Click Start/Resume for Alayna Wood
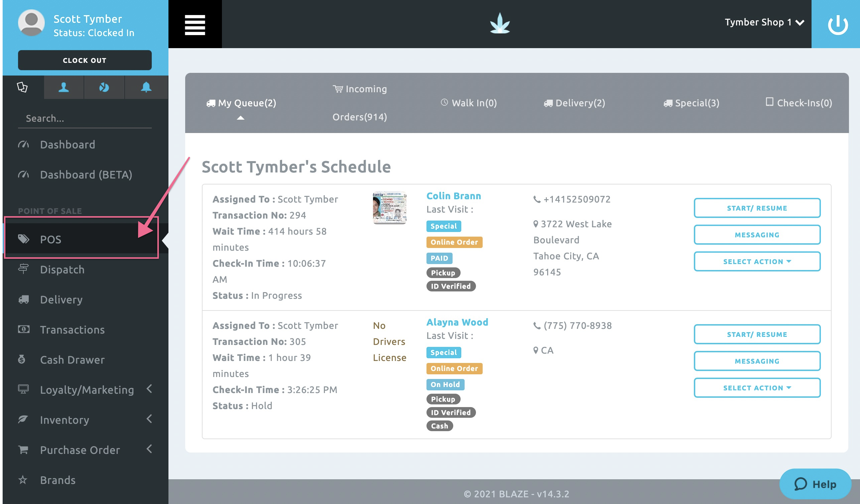Viewport: 860px width, 504px height. (757, 335)
